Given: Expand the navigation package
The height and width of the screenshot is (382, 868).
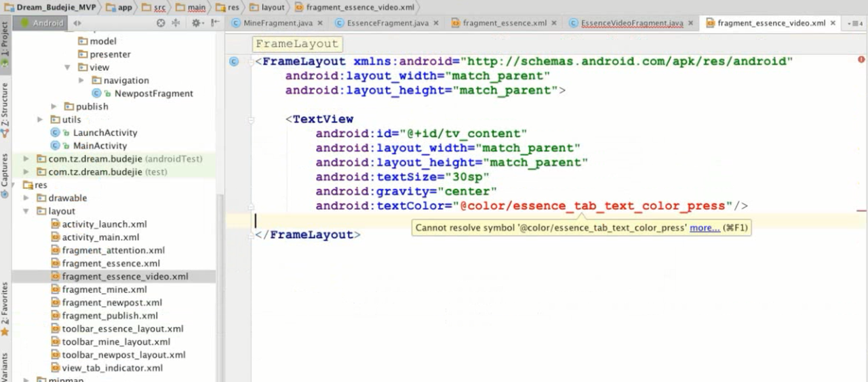Looking at the screenshot, I should coord(81,81).
